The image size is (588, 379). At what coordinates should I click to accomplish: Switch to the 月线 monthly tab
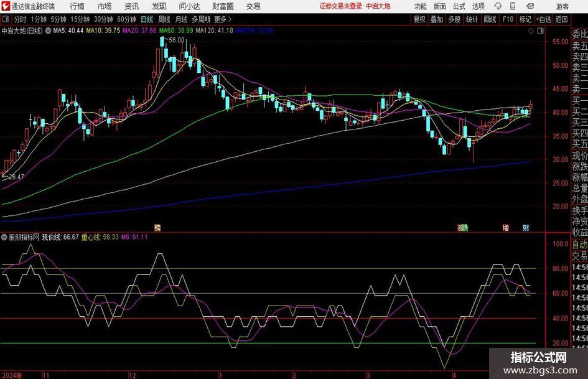pos(182,19)
